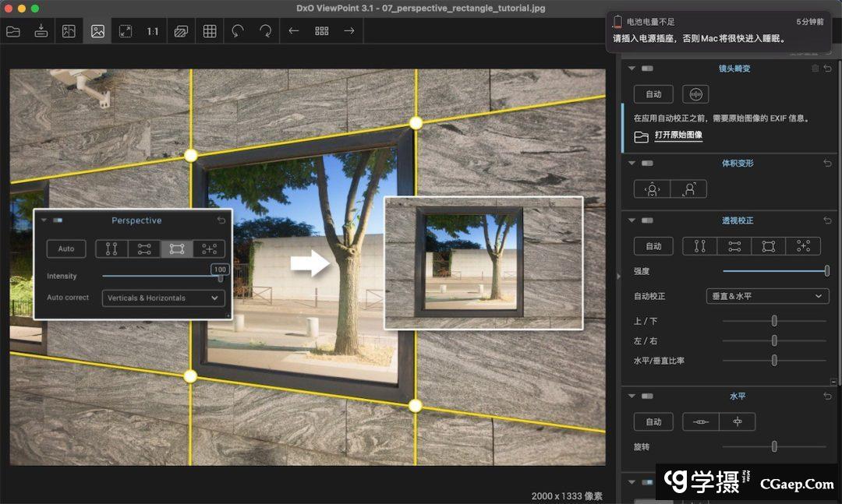The height and width of the screenshot is (504, 842).
Task: Collapse the 镜头畸变 section disclosure triangle
Action: coord(631,69)
